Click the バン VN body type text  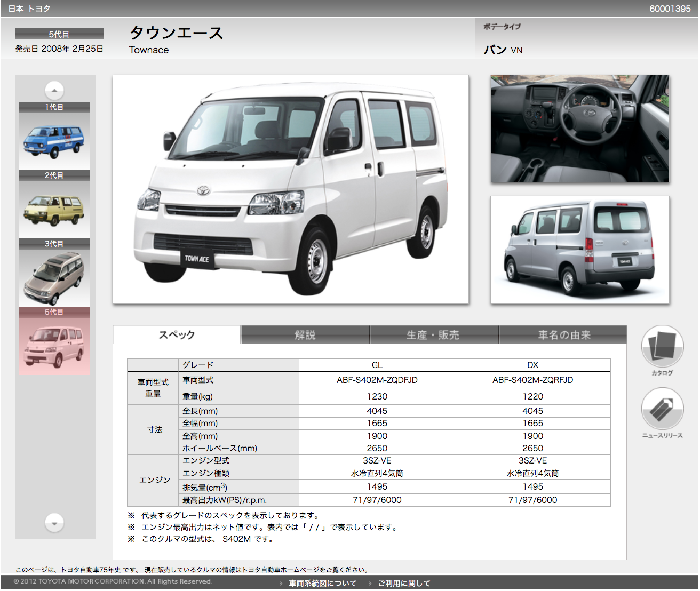coord(503,50)
